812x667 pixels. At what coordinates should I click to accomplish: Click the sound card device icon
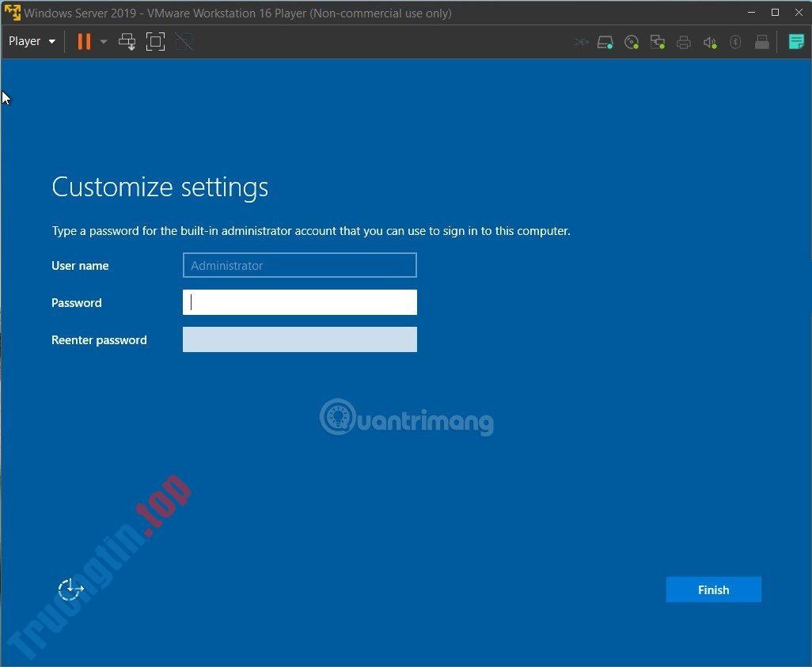[710, 42]
